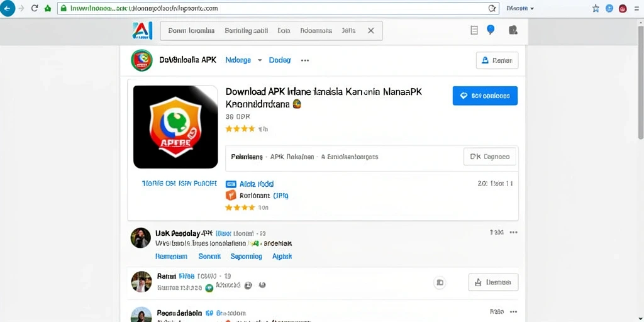This screenshot has height=322, width=644.
Task: Click the large shield APK app thumbnail
Action: [175, 127]
